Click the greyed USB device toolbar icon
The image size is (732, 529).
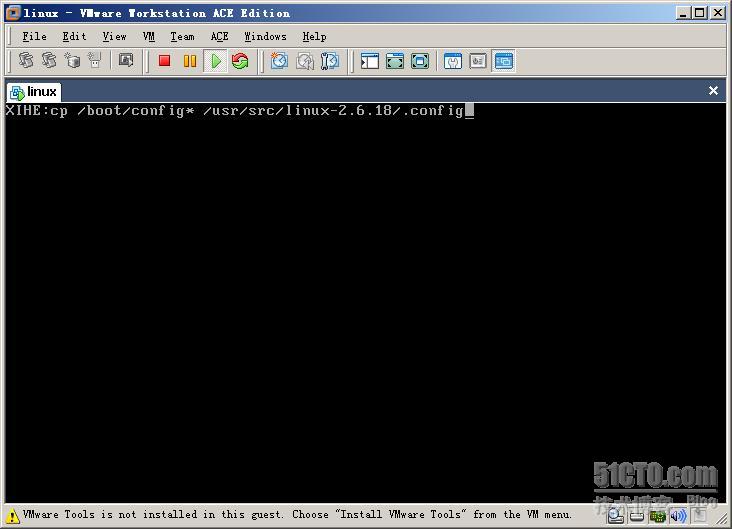(95, 60)
